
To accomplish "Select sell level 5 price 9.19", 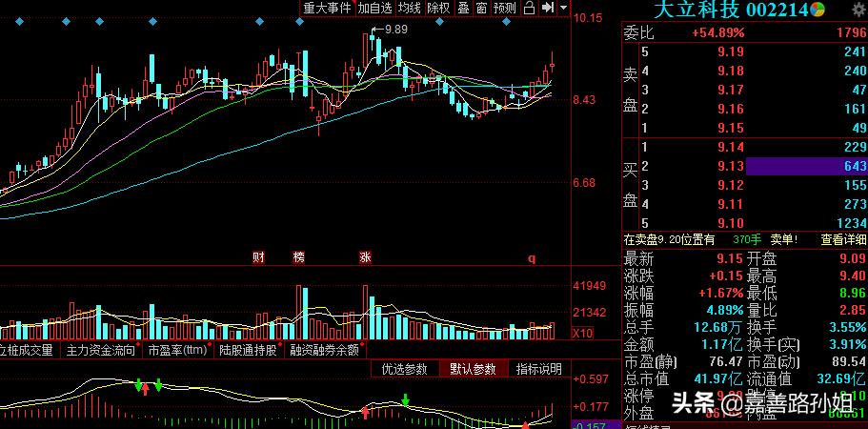I will pyautogui.click(x=731, y=52).
